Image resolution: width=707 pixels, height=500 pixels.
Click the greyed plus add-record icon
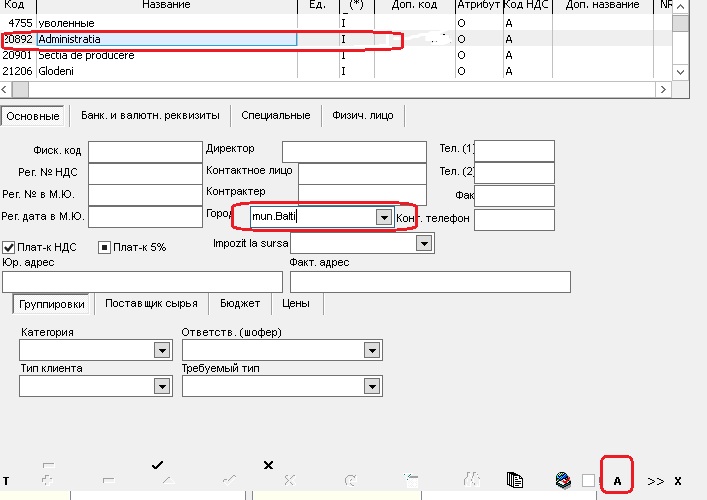pos(48,481)
